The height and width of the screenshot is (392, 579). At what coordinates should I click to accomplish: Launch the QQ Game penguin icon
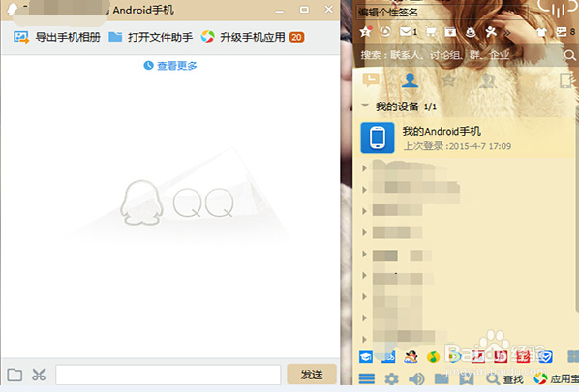tap(411, 356)
